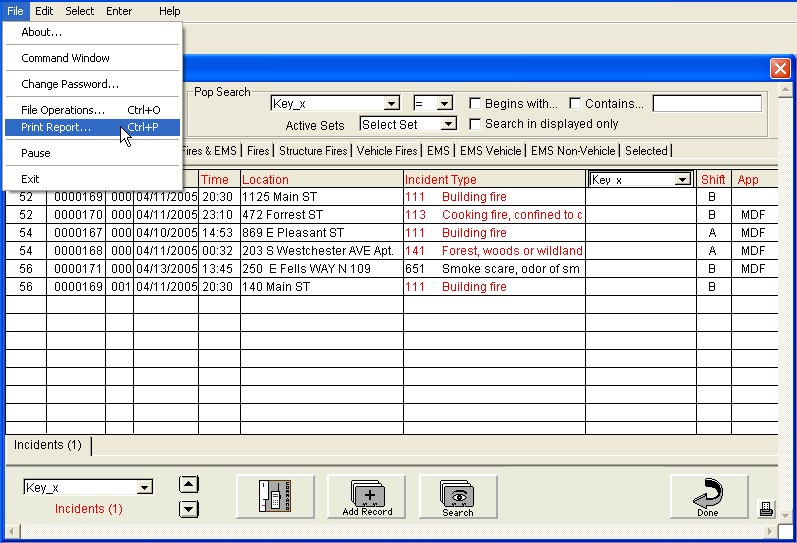Choose File Operations... menu item
The width and height of the screenshot is (797, 543).
pos(93,110)
